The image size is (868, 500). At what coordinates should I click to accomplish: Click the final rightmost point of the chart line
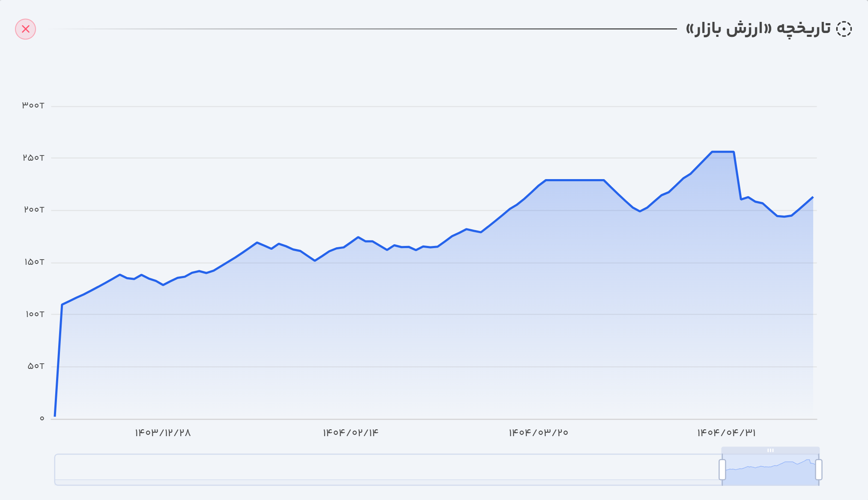click(813, 197)
